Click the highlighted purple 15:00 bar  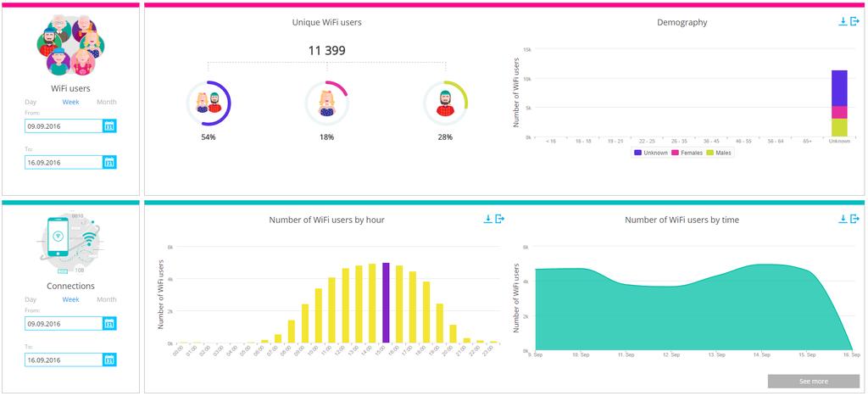coord(386,303)
